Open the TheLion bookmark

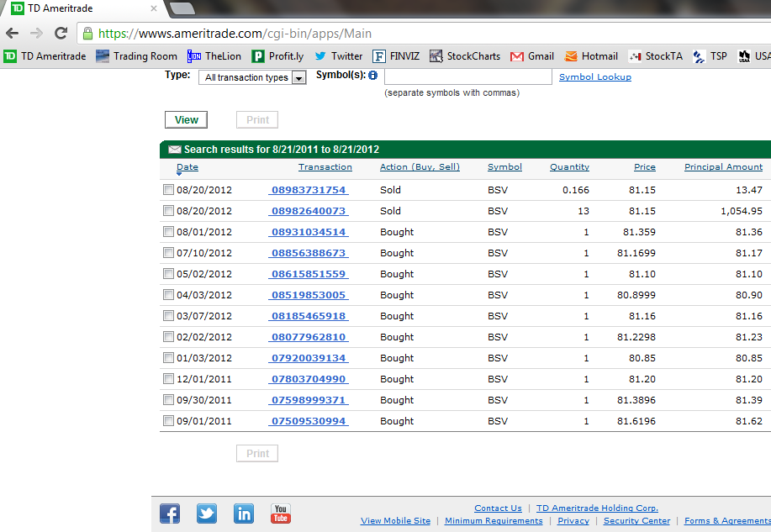(214, 56)
